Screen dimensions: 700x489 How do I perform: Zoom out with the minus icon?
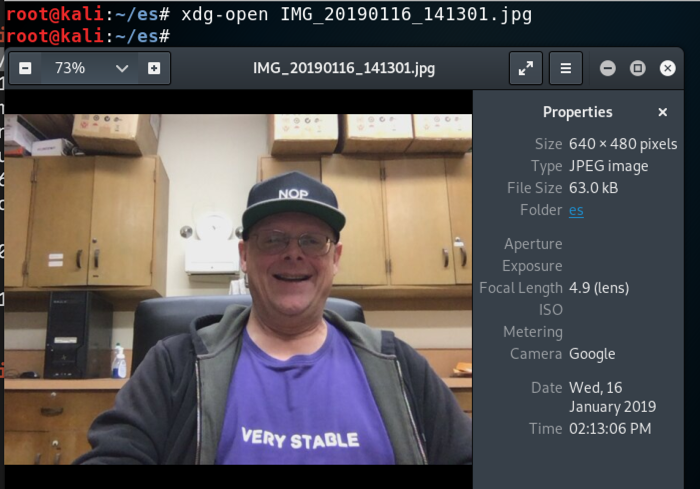click(25, 68)
